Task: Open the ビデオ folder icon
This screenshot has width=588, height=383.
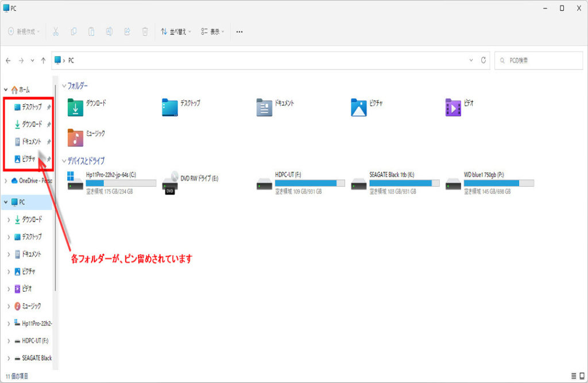Action: click(x=453, y=107)
